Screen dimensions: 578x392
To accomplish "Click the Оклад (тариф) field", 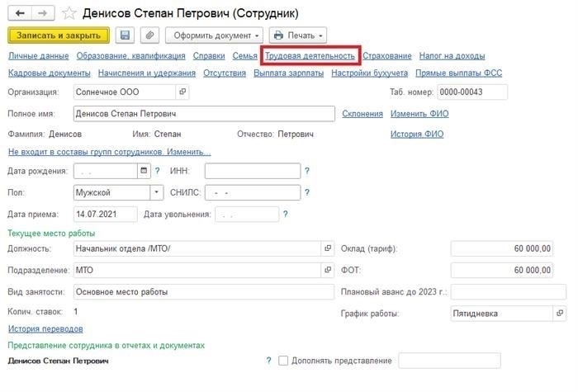I will (x=502, y=248).
